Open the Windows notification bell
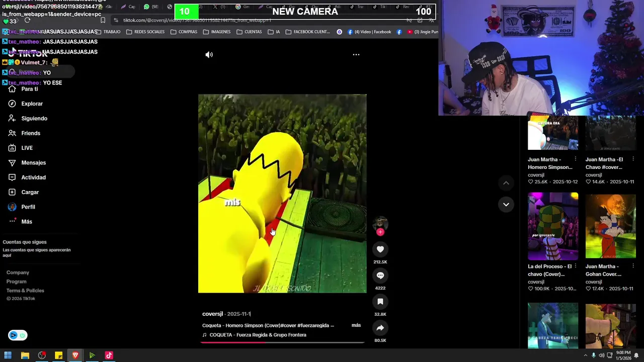 [x=636, y=355]
